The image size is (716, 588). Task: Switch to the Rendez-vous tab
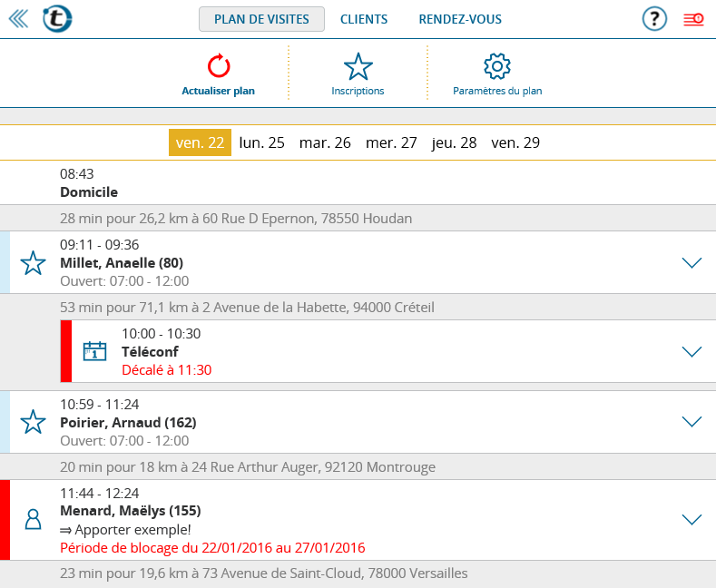[460, 19]
